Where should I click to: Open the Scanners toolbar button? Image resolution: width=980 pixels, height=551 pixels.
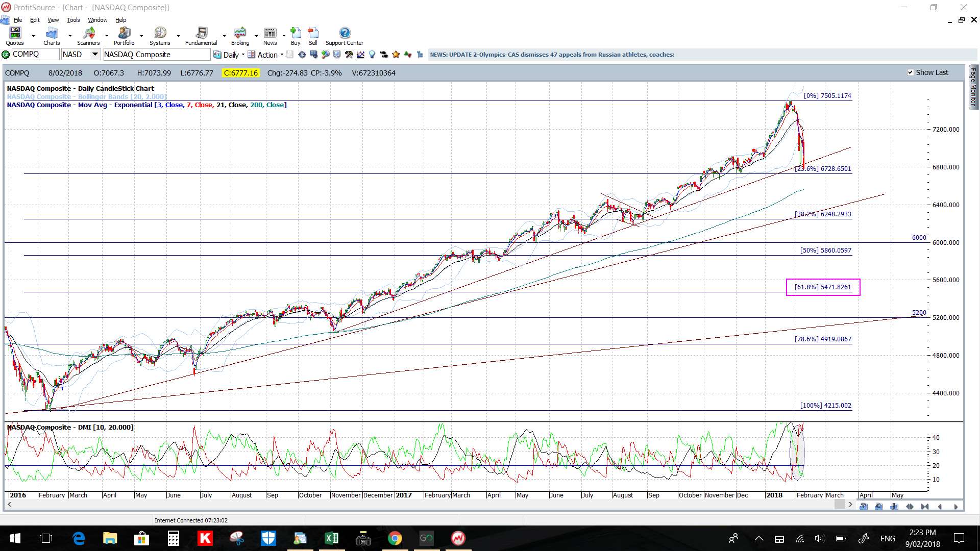(x=88, y=36)
